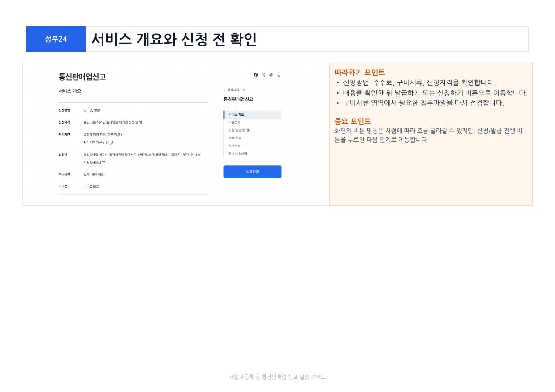Click the footer 사업자등록 및 통신판매업 신고 실전 가이드
Screen dimensions: 555x392
pos(277,377)
